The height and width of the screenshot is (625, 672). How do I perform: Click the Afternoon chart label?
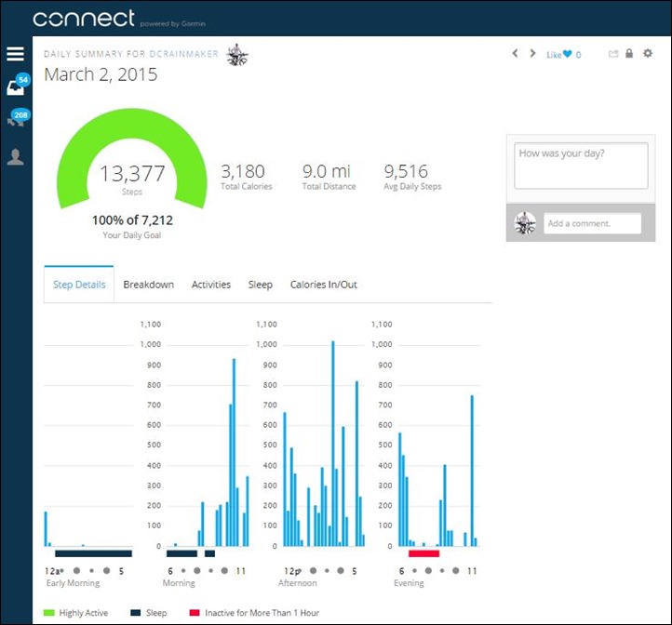(298, 583)
